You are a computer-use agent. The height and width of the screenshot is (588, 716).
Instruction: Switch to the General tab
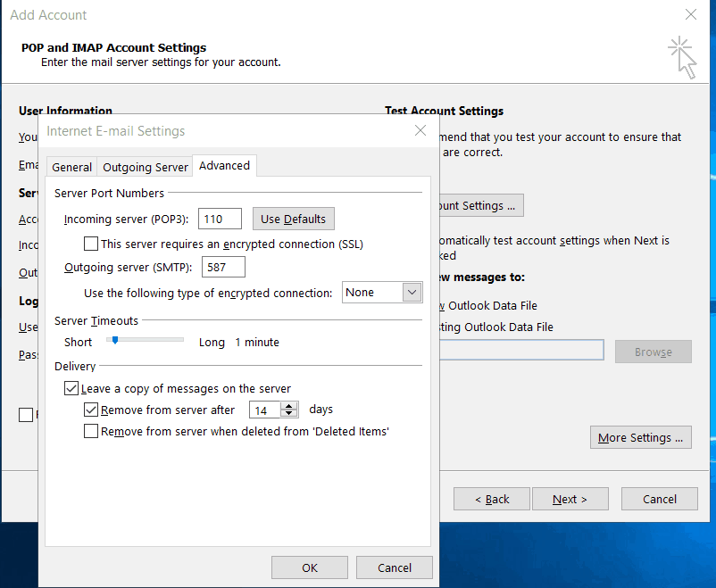coord(71,167)
